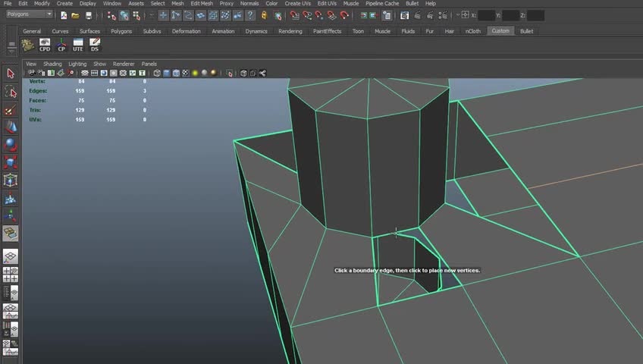This screenshot has height=364, width=643.
Task: Activate the Lasso select tool
Action: tap(11, 92)
